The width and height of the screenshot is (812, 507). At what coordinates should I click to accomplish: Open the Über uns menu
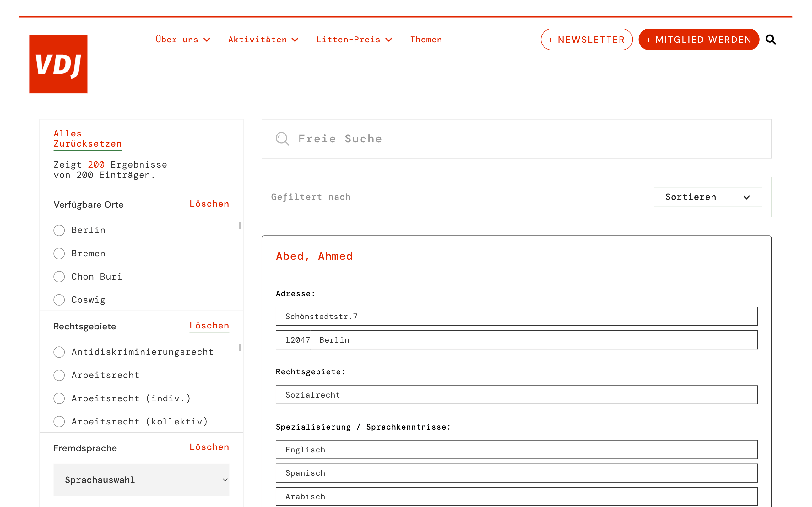(x=177, y=40)
